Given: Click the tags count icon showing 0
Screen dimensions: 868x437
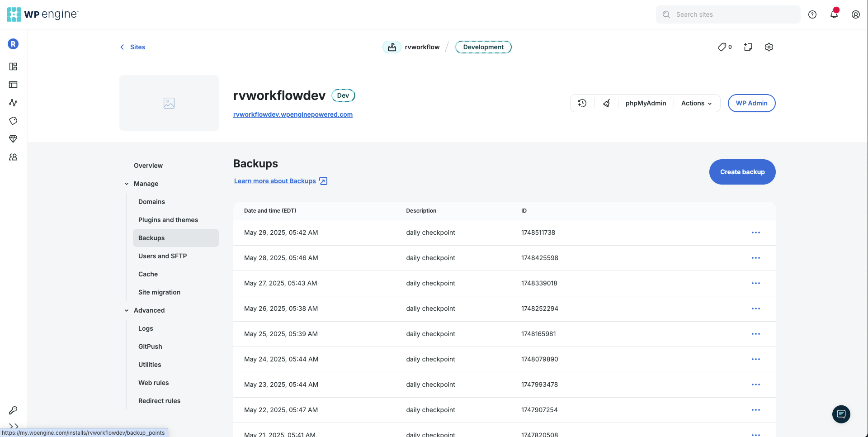Looking at the screenshot, I should point(725,47).
